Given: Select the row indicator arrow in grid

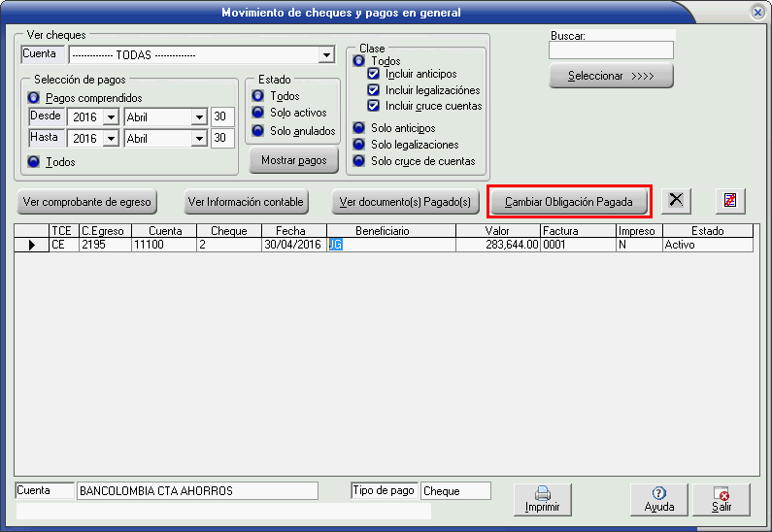Looking at the screenshot, I should (x=32, y=246).
